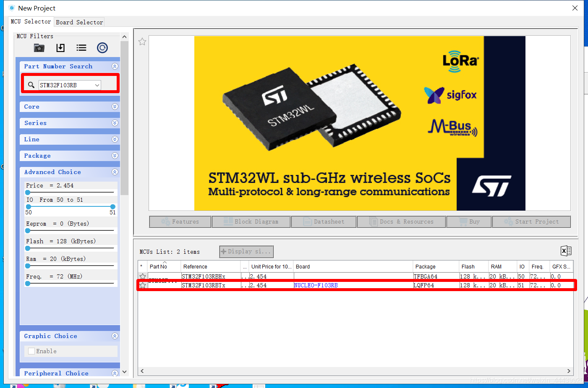This screenshot has width=588, height=388.
Task: Open the Datasheet button
Action: click(324, 221)
